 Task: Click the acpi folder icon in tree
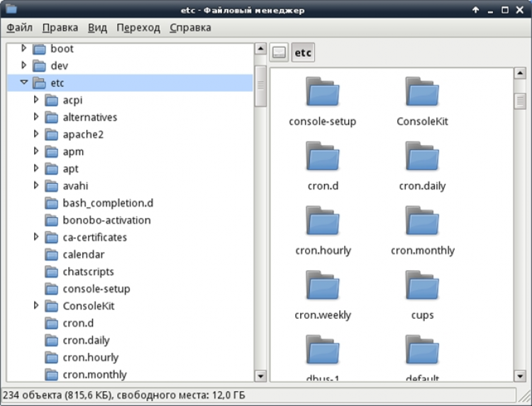pyautogui.click(x=51, y=101)
